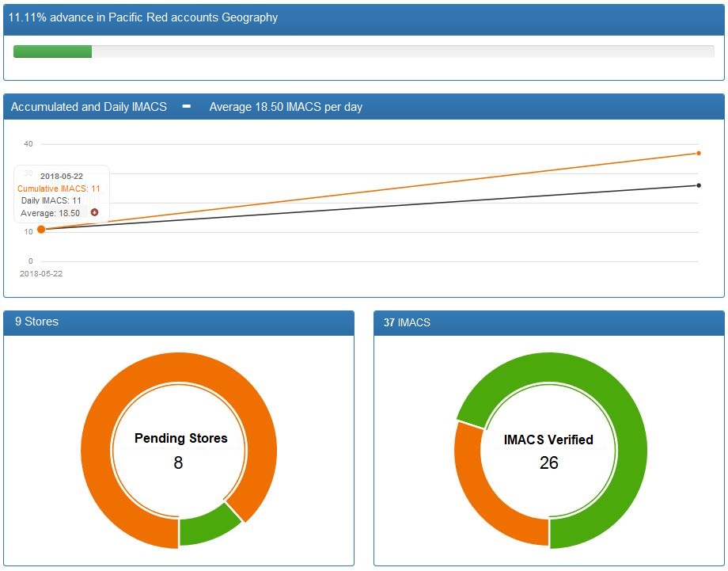This screenshot has height=571, width=728.
Task: Click the 'Accumulated and Daily IMACS' title
Action: [89, 107]
